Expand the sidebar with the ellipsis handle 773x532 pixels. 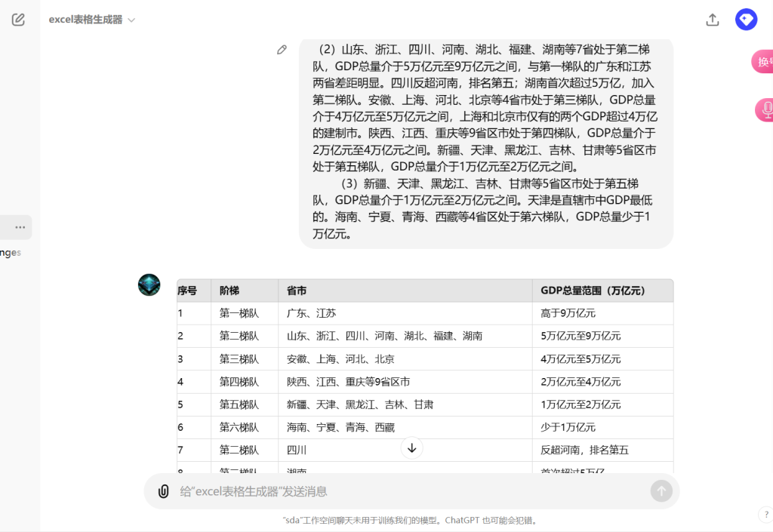[x=17, y=227]
